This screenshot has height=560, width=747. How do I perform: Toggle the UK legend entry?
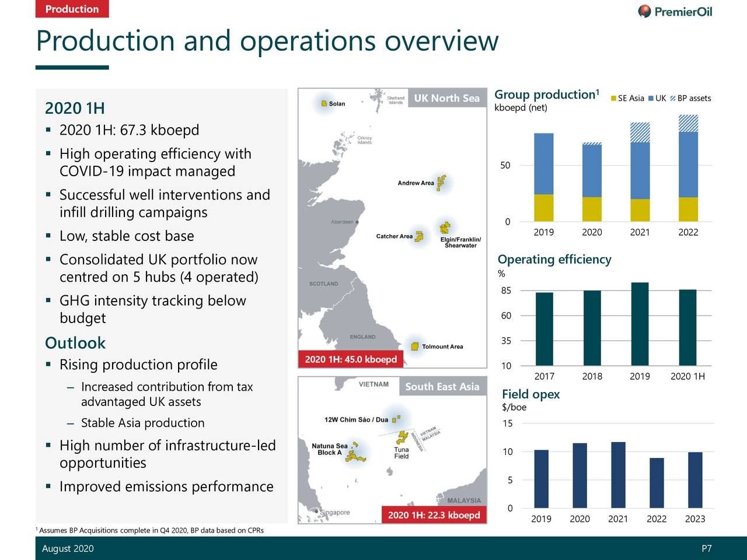point(658,98)
